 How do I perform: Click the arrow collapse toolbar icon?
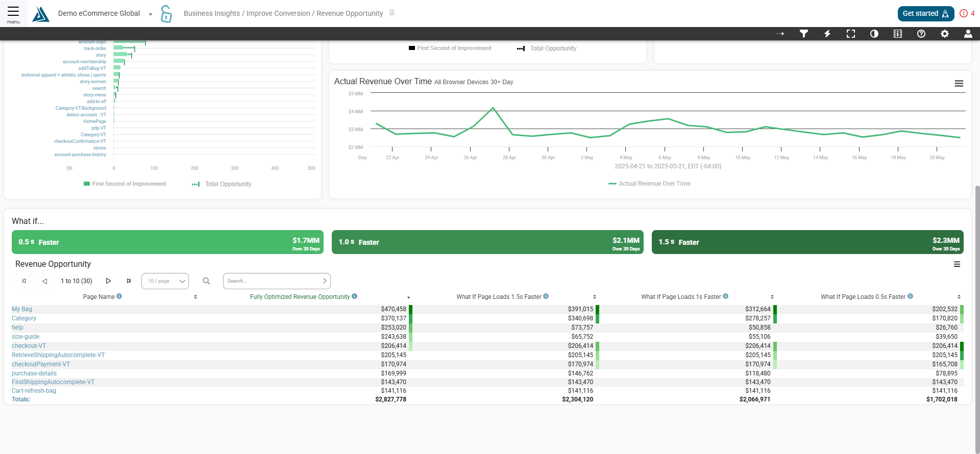pos(780,34)
